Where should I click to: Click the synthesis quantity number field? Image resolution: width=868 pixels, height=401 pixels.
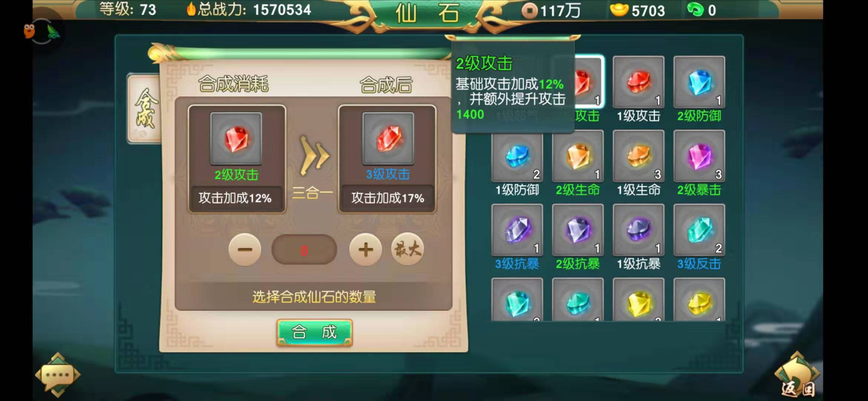[304, 250]
